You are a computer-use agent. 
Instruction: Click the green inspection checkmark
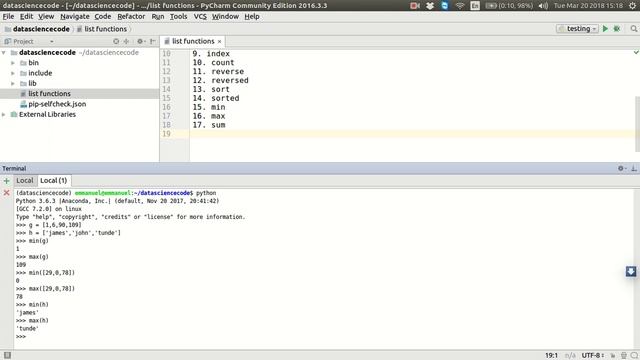[636, 52]
